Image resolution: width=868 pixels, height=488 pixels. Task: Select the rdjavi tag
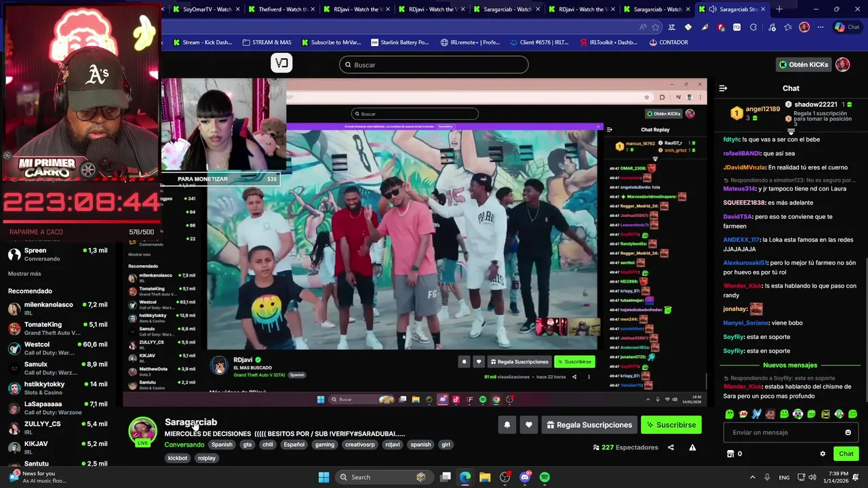pos(393,445)
